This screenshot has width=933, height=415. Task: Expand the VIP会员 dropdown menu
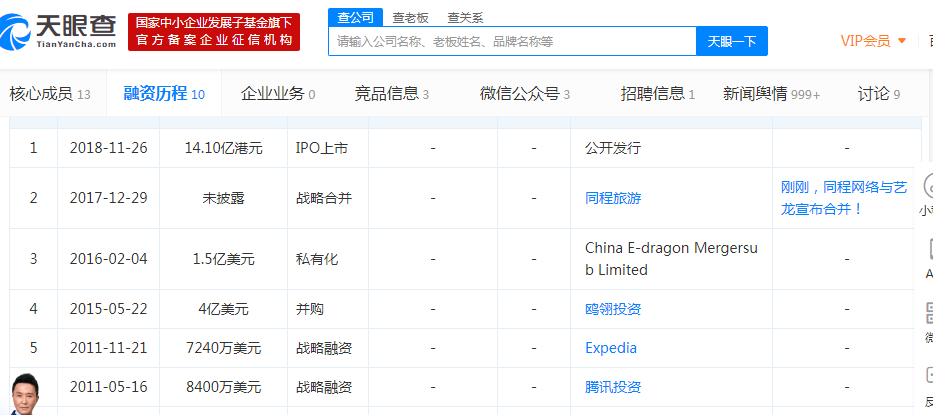pos(873,41)
